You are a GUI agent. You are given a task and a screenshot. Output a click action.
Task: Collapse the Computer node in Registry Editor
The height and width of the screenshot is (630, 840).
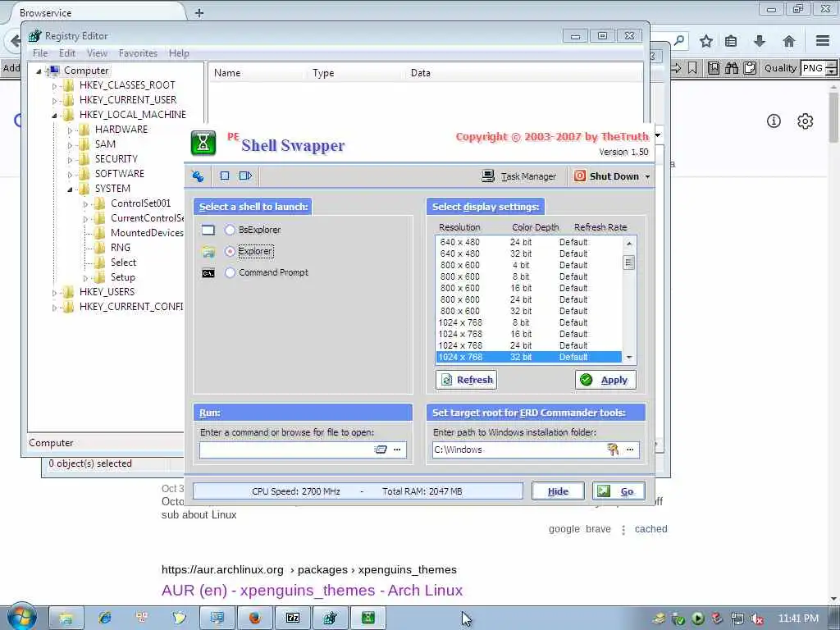39,71
